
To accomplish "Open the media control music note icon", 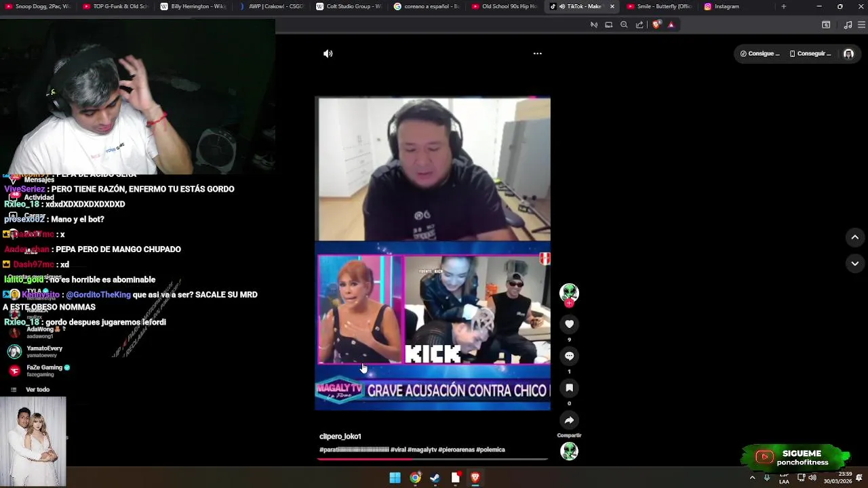I will [x=848, y=25].
